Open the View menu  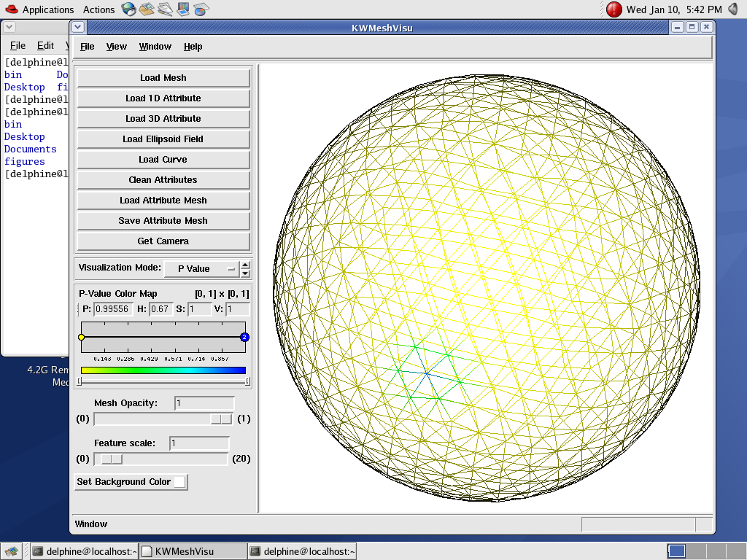click(116, 47)
